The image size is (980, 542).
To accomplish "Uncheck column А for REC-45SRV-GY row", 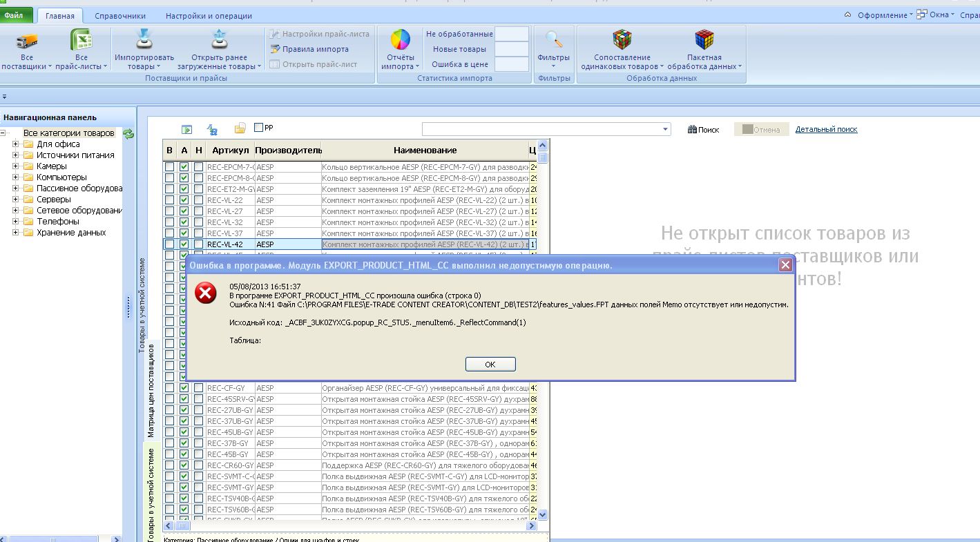I will (184, 399).
